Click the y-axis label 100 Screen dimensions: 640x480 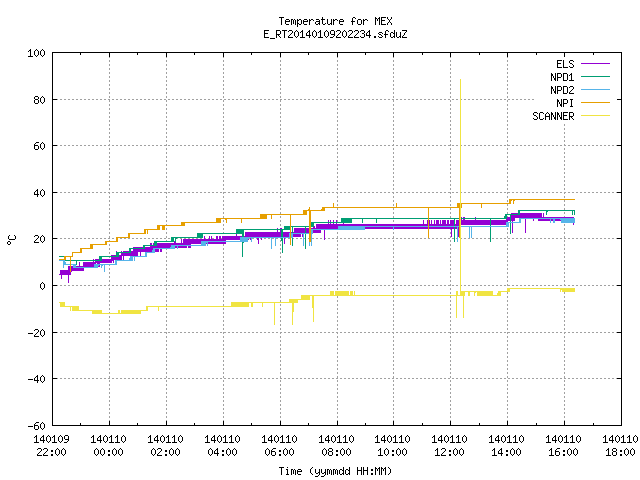36,53
